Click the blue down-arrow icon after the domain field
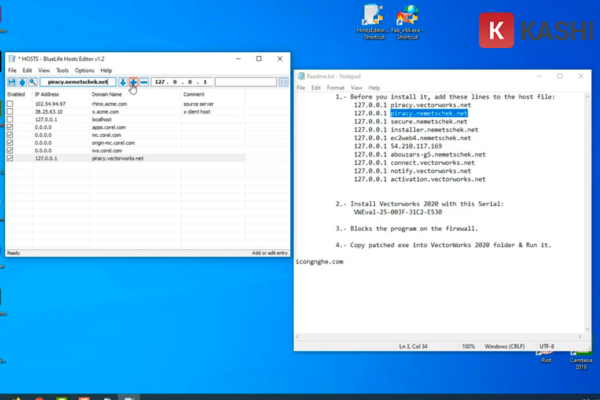600x400 pixels. click(x=122, y=82)
